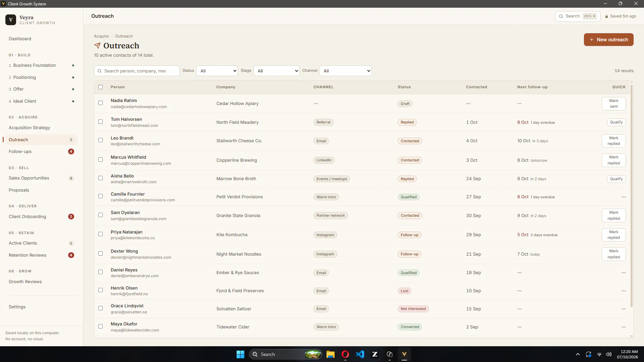644x362 pixels.
Task: Click the Veyra app icon in taskbar
Action: [x=404, y=354]
